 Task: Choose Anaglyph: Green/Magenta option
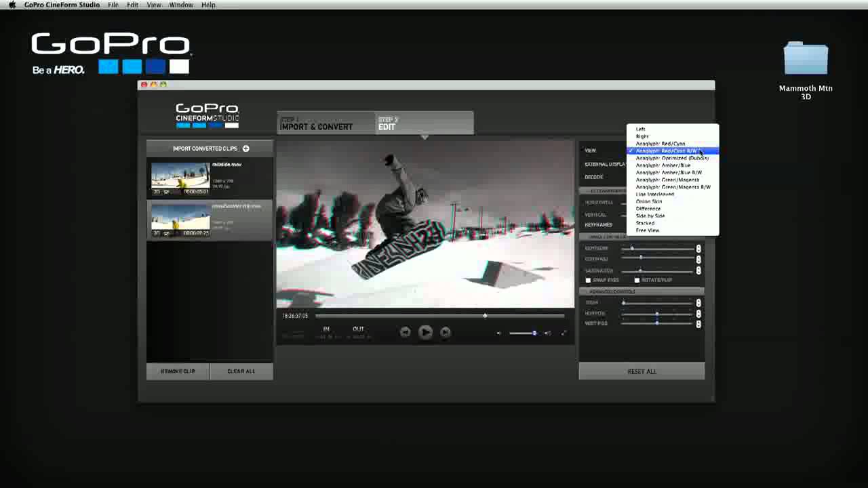click(x=673, y=180)
